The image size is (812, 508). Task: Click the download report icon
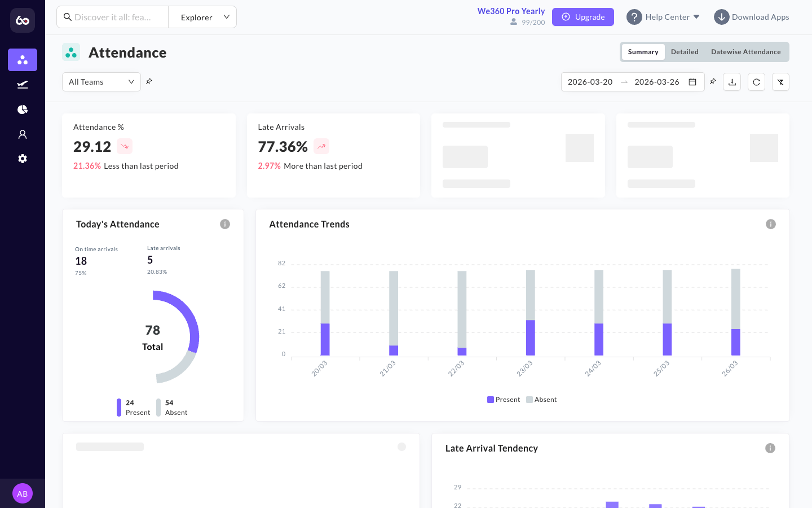tap(732, 82)
